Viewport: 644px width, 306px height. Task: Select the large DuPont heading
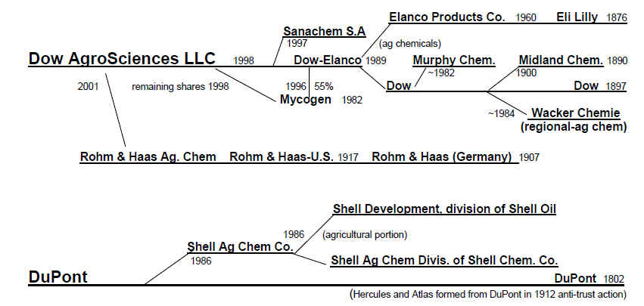(58, 277)
